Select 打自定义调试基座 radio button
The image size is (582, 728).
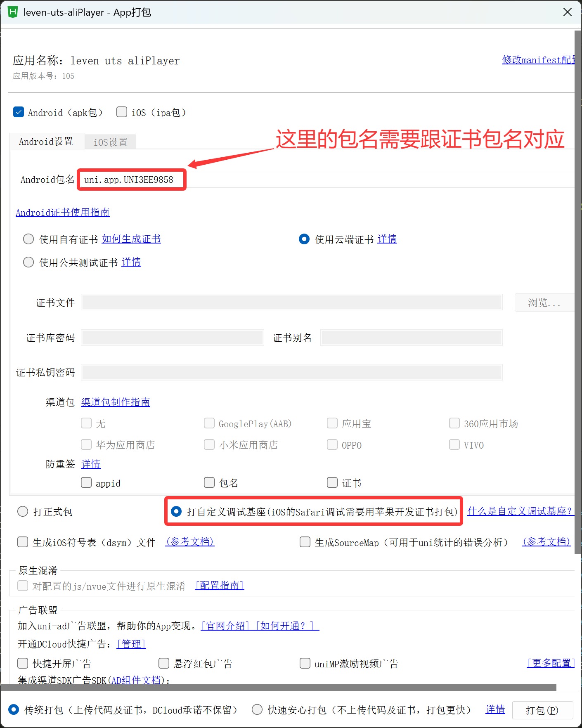[x=176, y=512]
